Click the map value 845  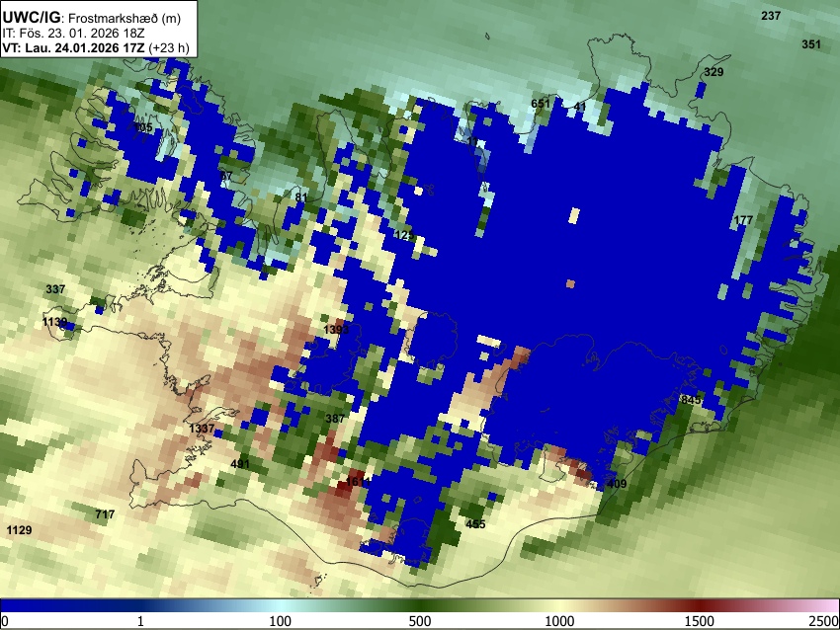tap(691, 400)
